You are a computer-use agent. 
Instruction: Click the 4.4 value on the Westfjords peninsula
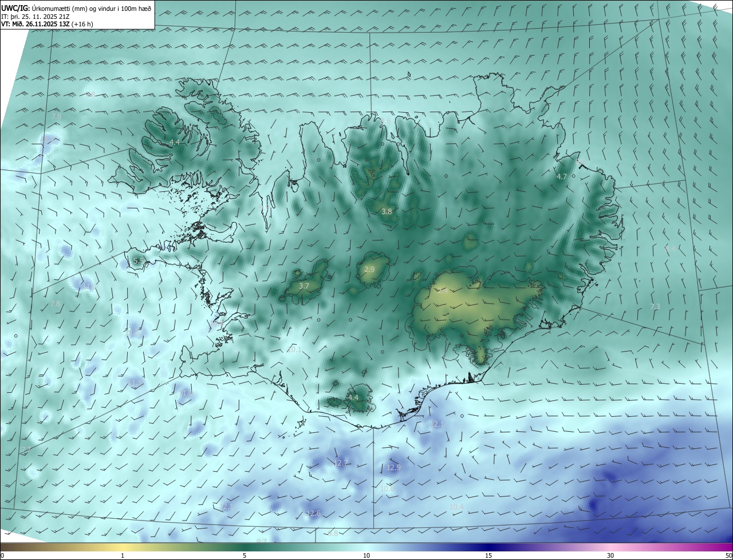click(175, 142)
